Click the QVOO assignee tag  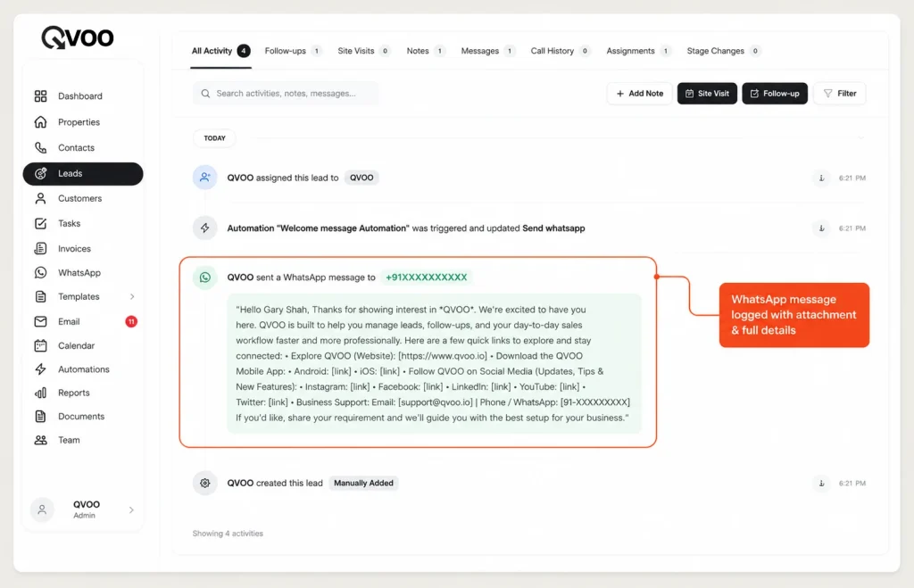(x=361, y=178)
